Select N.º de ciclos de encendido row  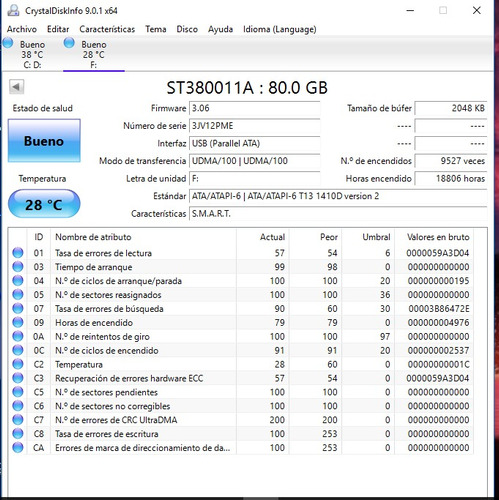coord(241,350)
